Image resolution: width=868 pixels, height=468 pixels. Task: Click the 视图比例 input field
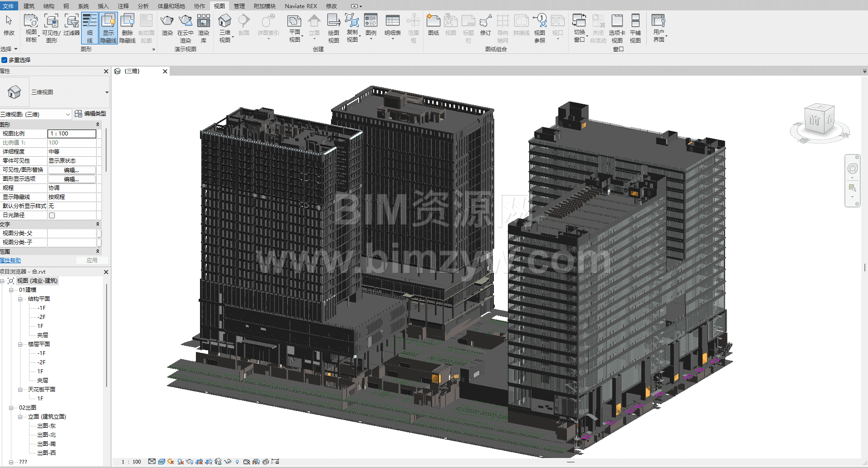point(72,134)
